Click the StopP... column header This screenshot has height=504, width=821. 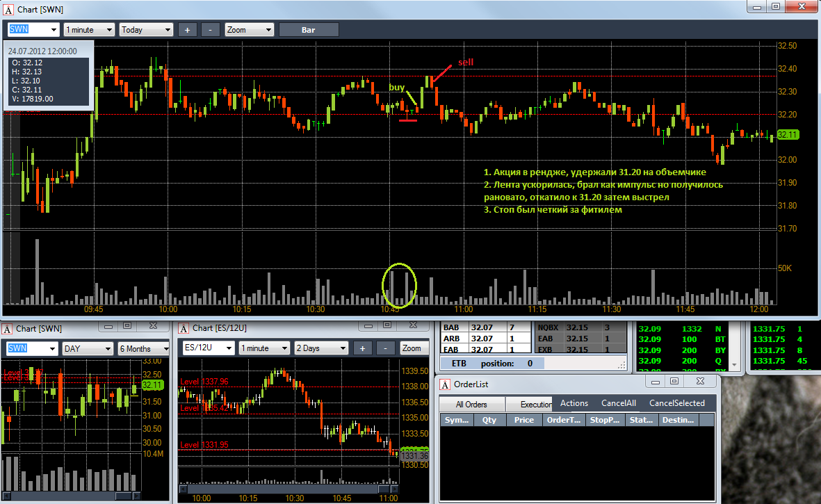(605, 420)
